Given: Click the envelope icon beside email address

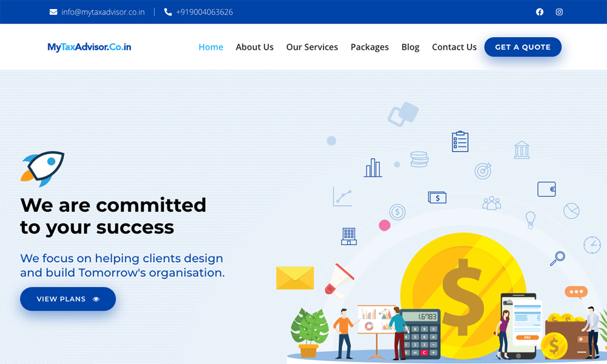Looking at the screenshot, I should pos(53,12).
